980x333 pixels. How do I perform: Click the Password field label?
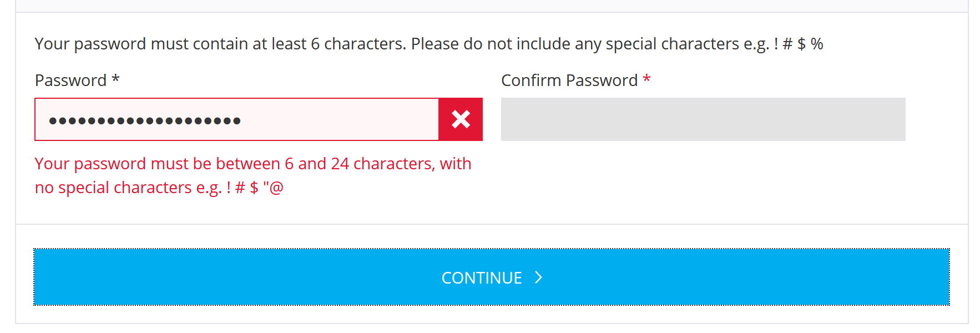(70, 80)
